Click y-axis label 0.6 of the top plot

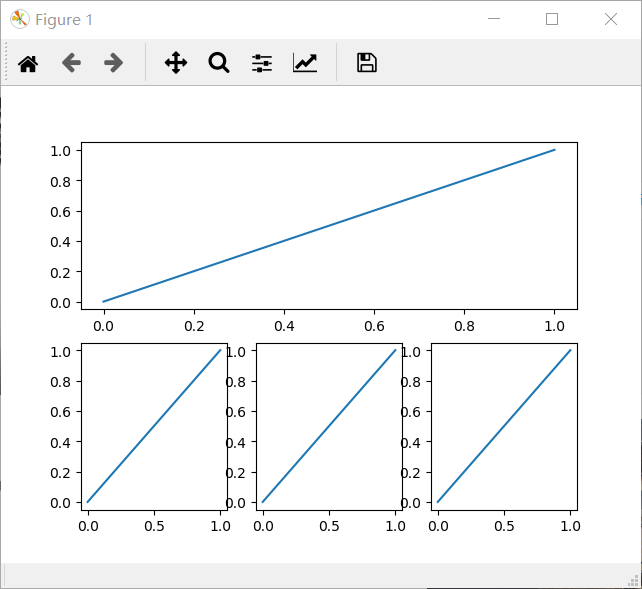(x=60, y=212)
